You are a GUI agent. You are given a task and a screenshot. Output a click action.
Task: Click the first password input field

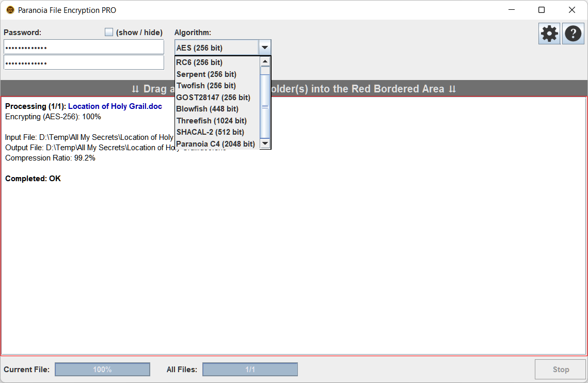click(84, 46)
